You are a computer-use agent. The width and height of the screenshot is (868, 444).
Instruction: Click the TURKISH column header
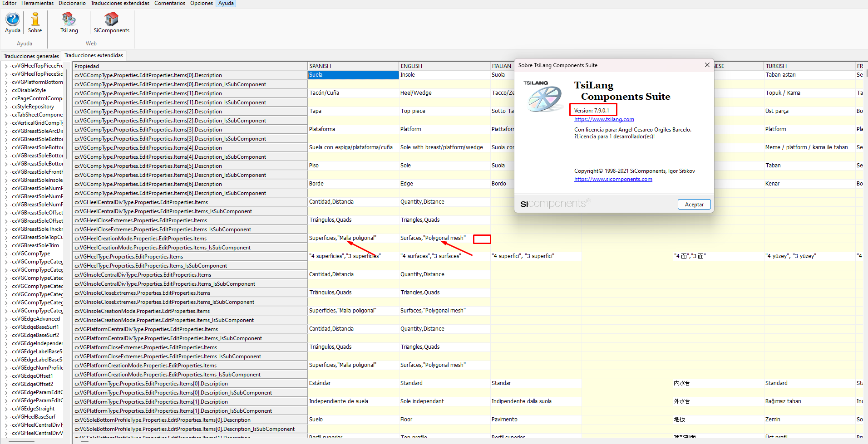click(809, 66)
